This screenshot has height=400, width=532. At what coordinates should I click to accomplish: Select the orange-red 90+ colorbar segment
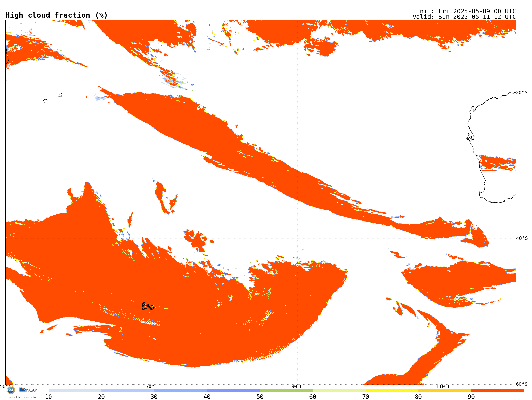point(498,391)
